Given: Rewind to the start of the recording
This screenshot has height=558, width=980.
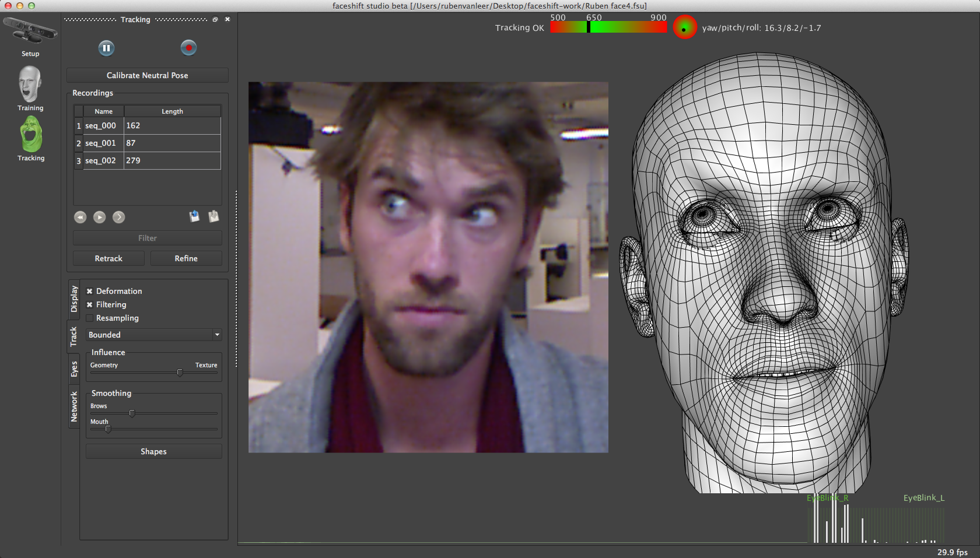Looking at the screenshot, I should (x=80, y=217).
